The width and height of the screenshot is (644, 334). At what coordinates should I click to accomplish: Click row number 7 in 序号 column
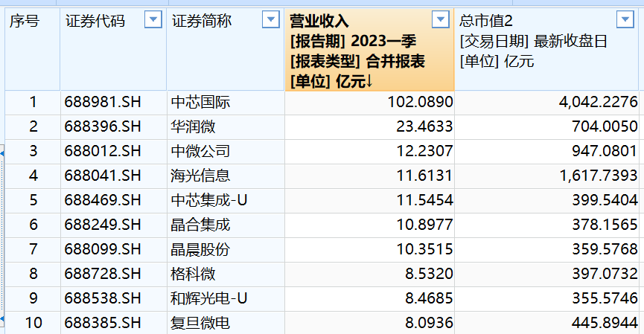33,249
